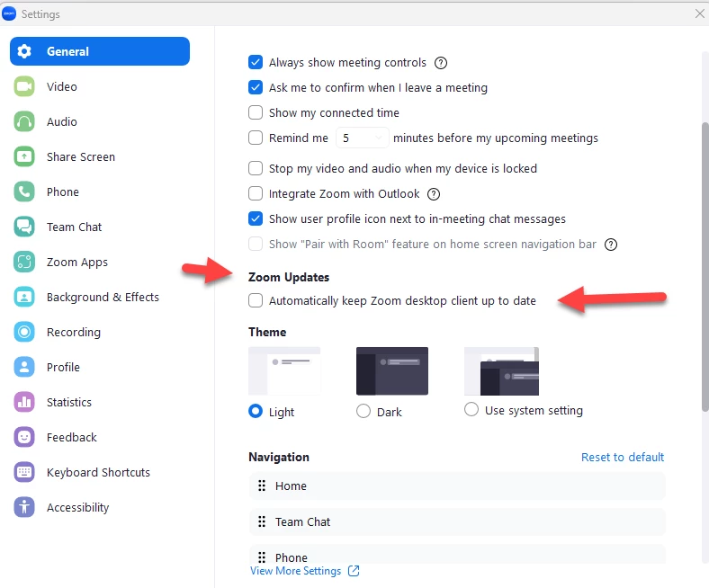Click help icon beside Always show meeting controls
The height and width of the screenshot is (588, 709).
pos(440,63)
